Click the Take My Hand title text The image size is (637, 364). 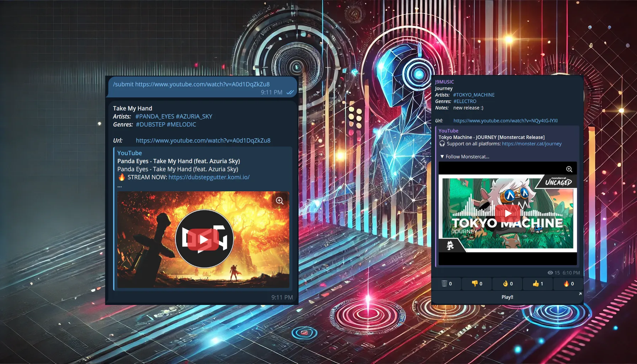pos(133,108)
